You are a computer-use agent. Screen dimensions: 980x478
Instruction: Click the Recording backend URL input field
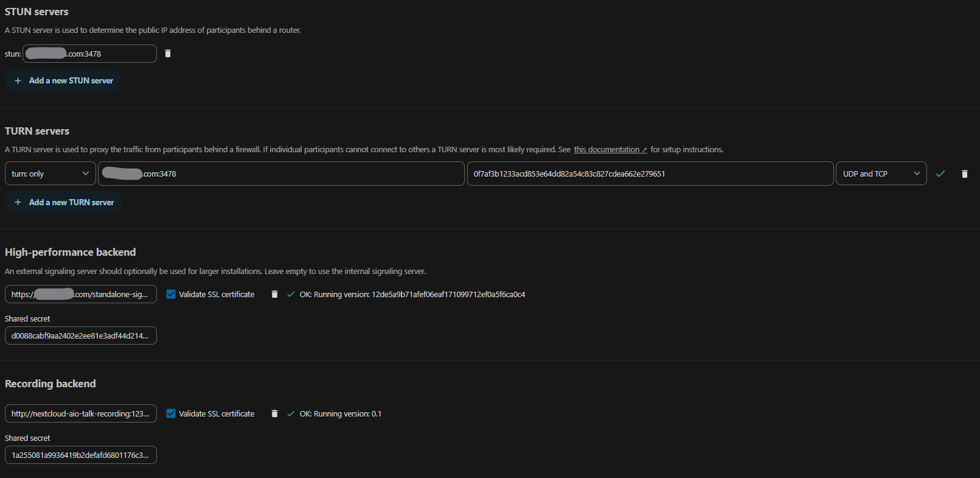click(80, 414)
